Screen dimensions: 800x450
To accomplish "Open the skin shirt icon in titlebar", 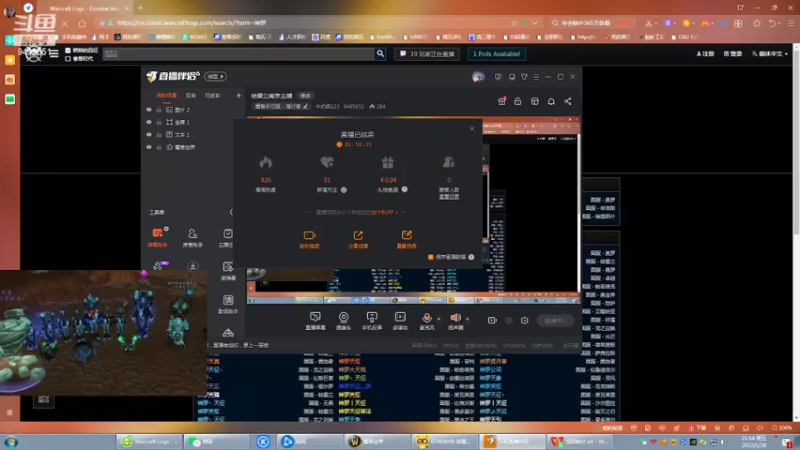I will 524,77.
